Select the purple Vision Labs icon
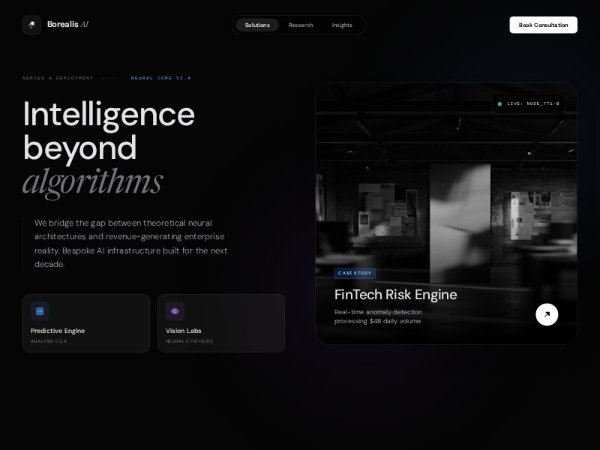Image resolution: width=600 pixels, height=450 pixels. click(x=175, y=311)
